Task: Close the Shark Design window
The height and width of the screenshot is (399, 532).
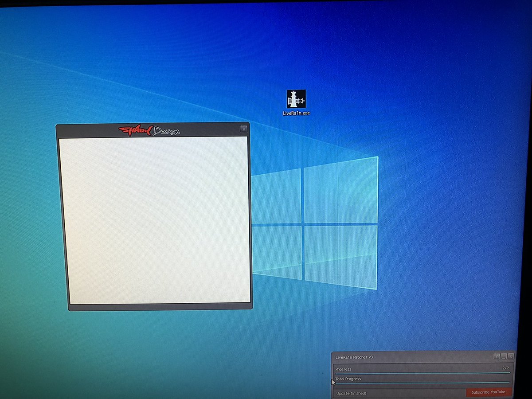Action: tap(244, 129)
